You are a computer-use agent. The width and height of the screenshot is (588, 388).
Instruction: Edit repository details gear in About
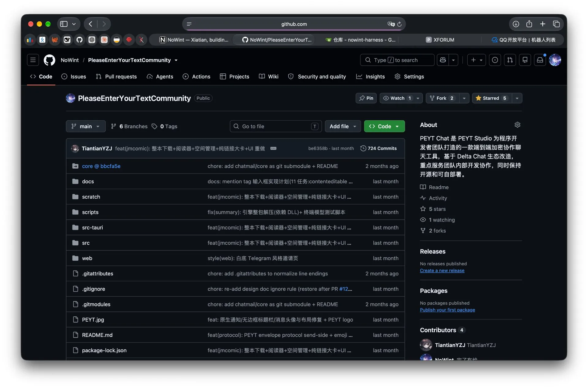point(518,125)
